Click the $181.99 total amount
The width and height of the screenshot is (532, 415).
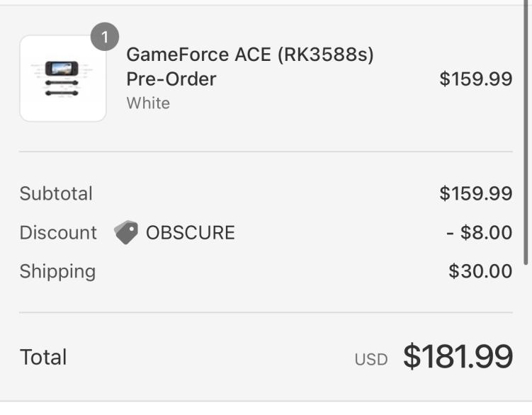[x=458, y=356]
